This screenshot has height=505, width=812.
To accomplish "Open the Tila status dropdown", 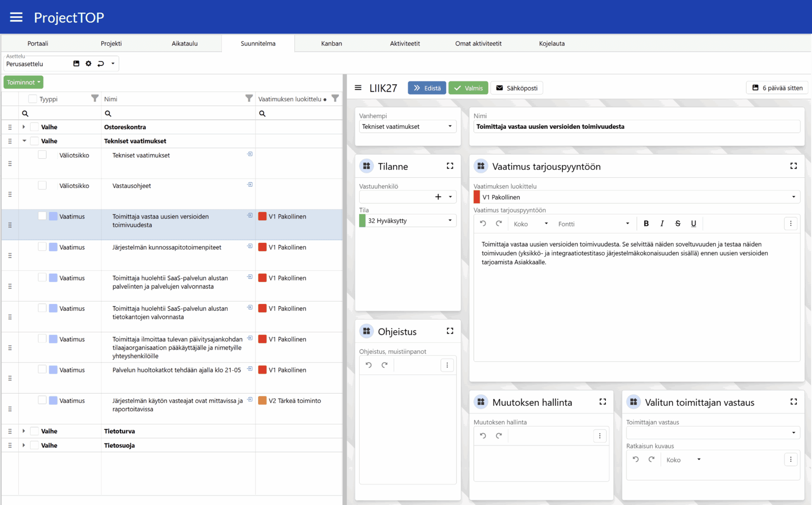I will (450, 220).
